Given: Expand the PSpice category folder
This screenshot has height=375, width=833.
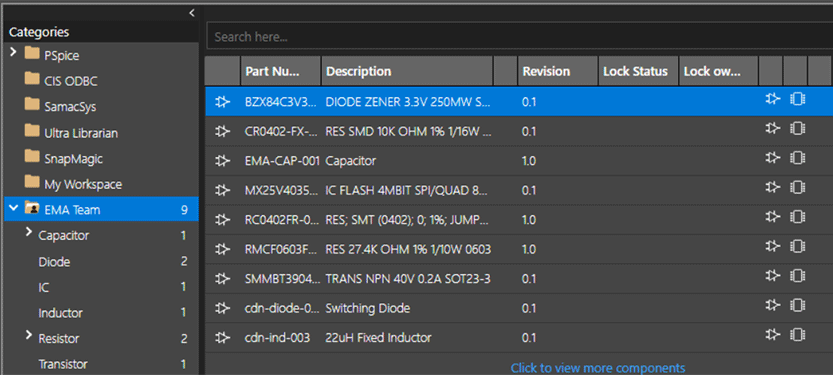Looking at the screenshot, I should pyautogui.click(x=14, y=52).
